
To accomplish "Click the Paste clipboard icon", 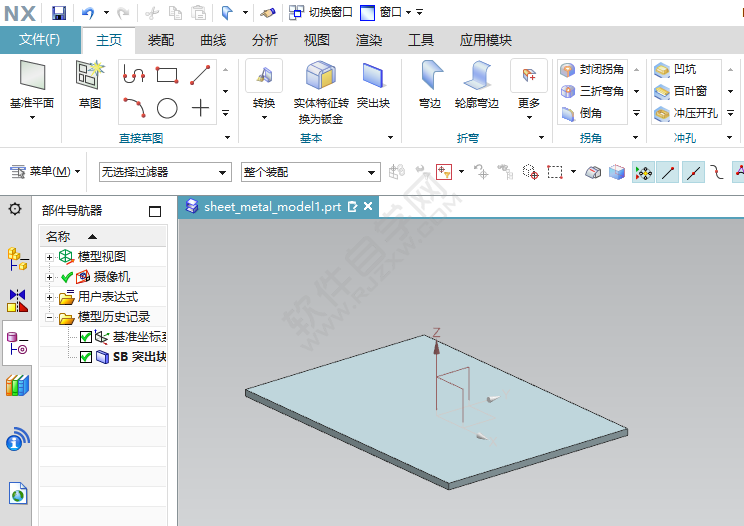I will point(198,13).
